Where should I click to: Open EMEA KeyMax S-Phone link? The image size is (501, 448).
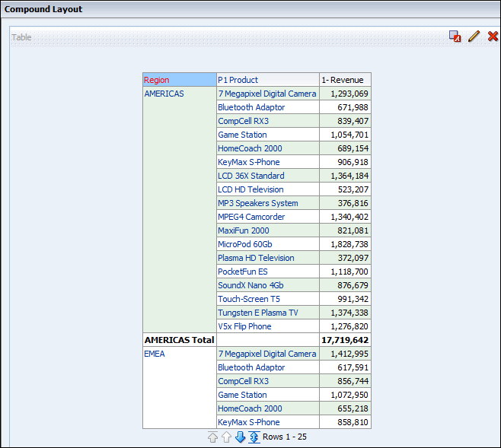[x=248, y=422]
